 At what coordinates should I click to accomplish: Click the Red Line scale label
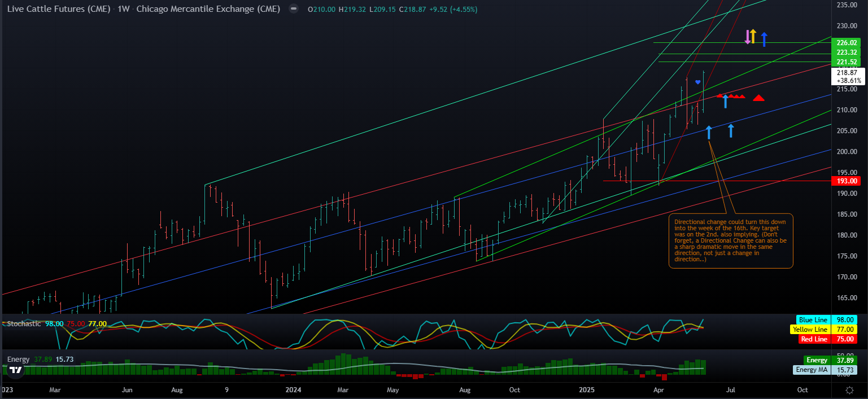coord(828,339)
